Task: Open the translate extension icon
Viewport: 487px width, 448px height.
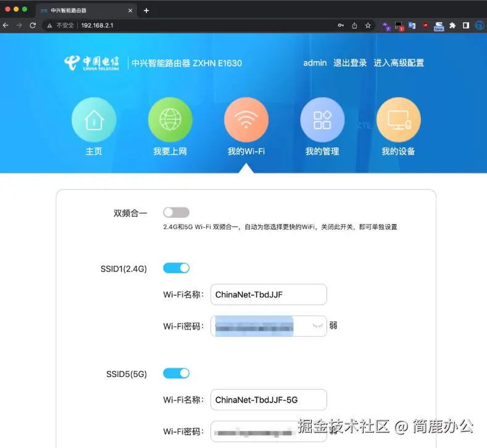Action: (412, 25)
